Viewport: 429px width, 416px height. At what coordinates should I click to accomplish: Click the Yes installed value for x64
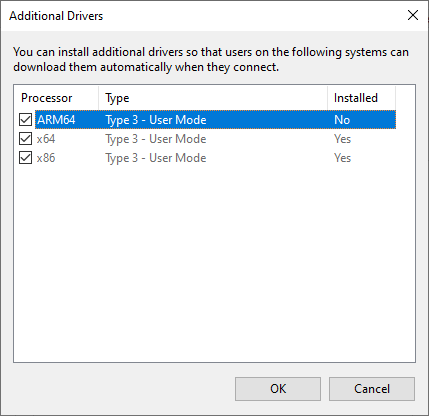pyautogui.click(x=342, y=139)
